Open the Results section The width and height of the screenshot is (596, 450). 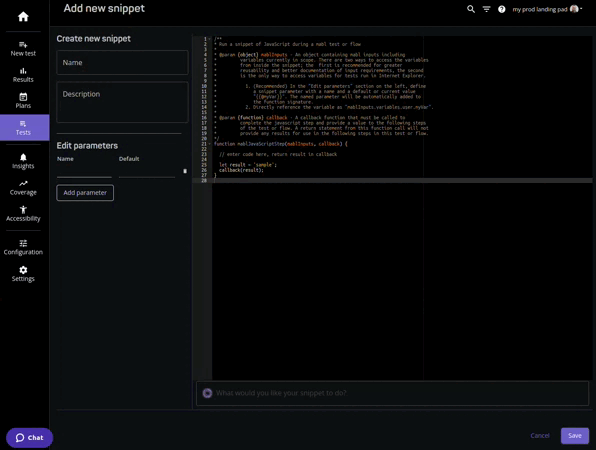click(x=23, y=75)
